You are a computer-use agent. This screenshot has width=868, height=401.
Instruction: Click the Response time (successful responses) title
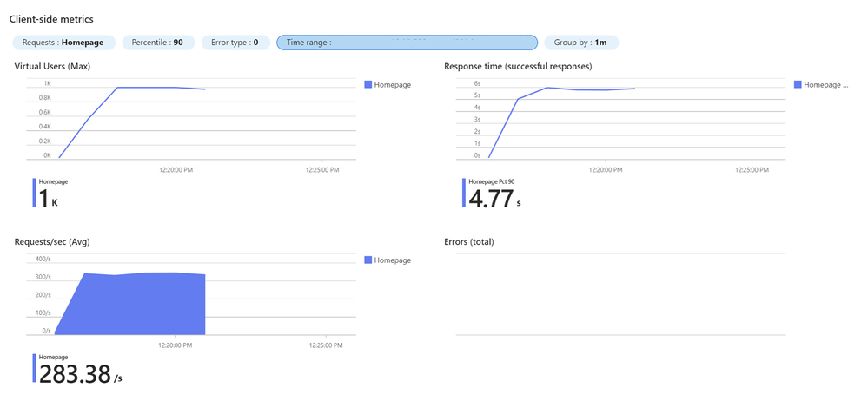tap(518, 66)
